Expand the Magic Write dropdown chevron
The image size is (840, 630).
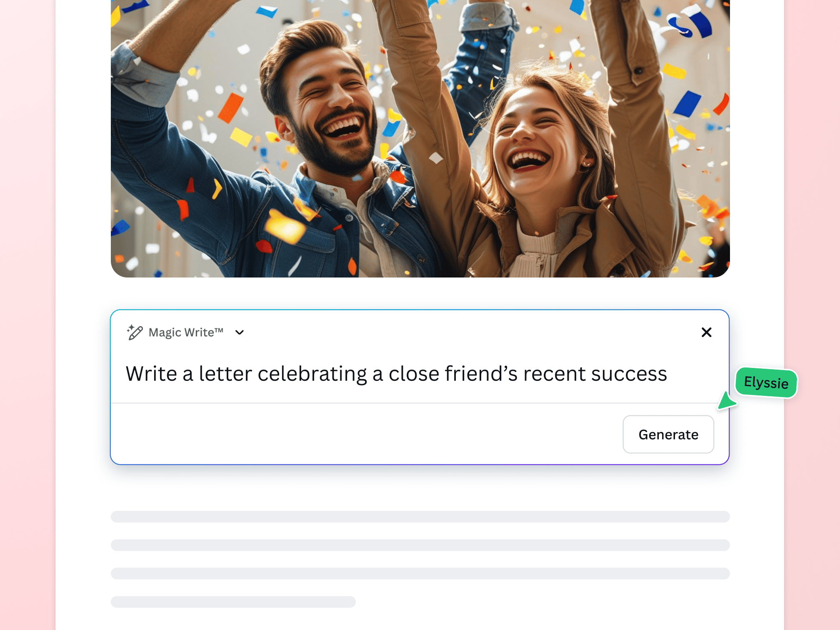[x=239, y=332]
